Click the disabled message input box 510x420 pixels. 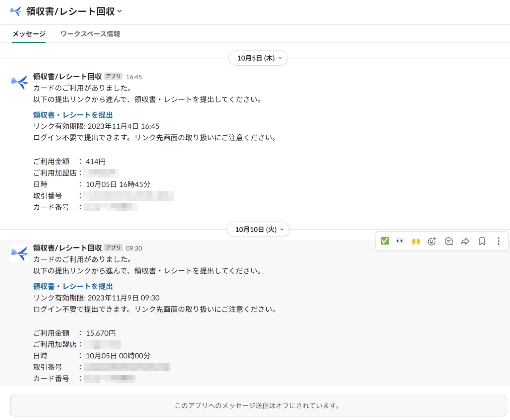258,405
